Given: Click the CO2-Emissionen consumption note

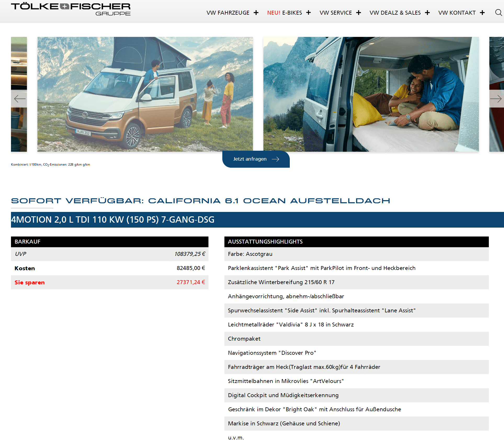Looking at the screenshot, I should (50, 165).
